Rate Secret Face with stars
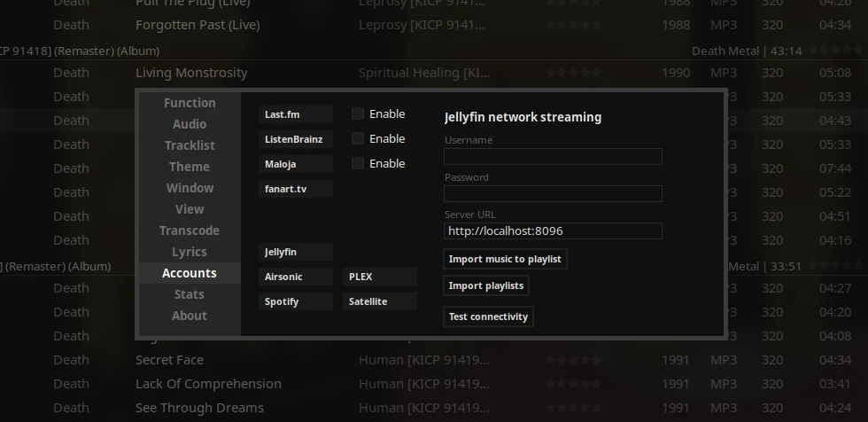The image size is (868, 422). click(573, 360)
